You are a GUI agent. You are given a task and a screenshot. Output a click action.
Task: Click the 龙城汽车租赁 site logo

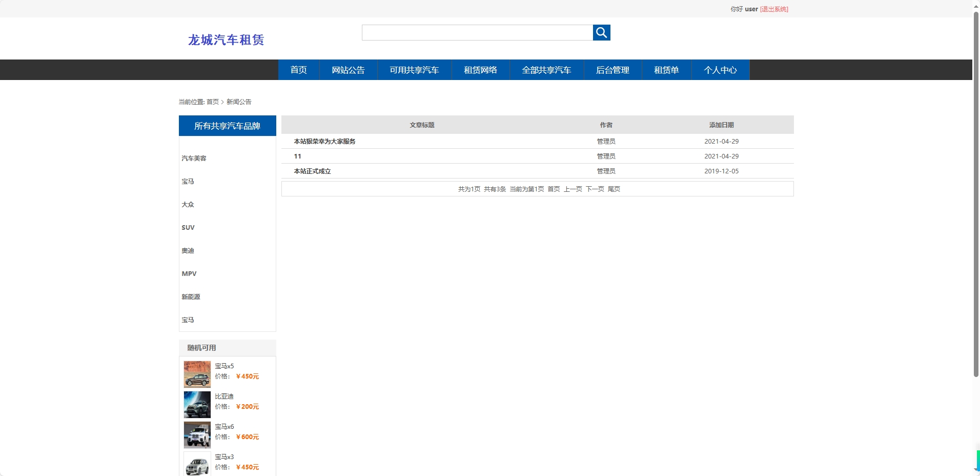click(226, 39)
